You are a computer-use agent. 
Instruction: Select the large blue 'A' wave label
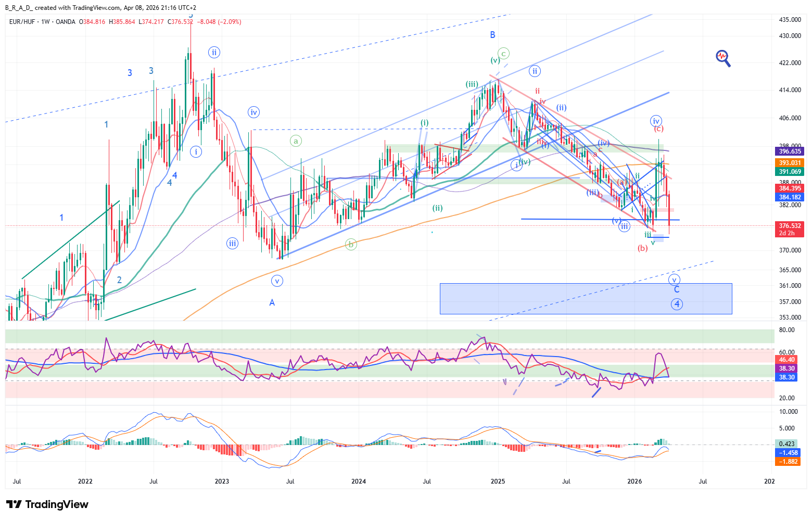pyautogui.click(x=272, y=302)
